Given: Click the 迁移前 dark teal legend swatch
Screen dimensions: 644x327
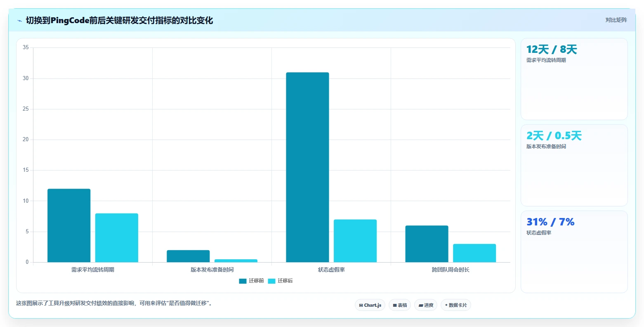Looking at the screenshot, I should [x=243, y=281].
